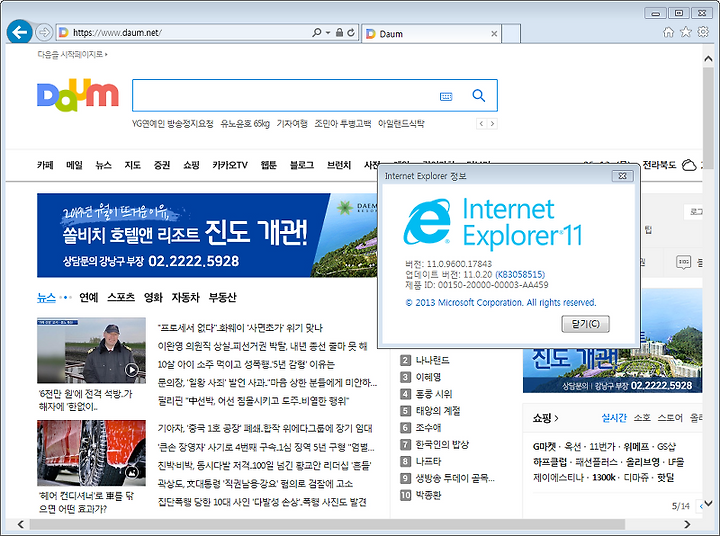Screen dimensions: 720x536
Task: Open the 메일 menu item
Action: point(74,165)
